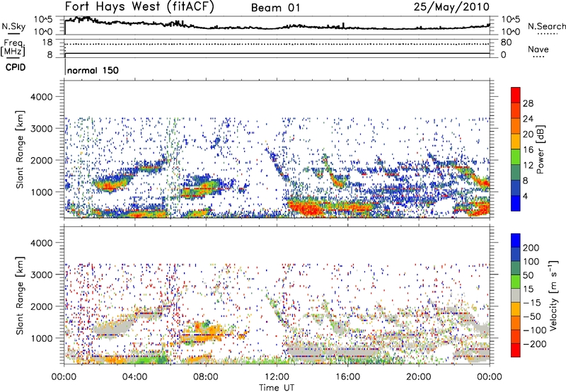Click the '24' label on power colorbar
This screenshot has height=392, width=566.
click(528, 119)
